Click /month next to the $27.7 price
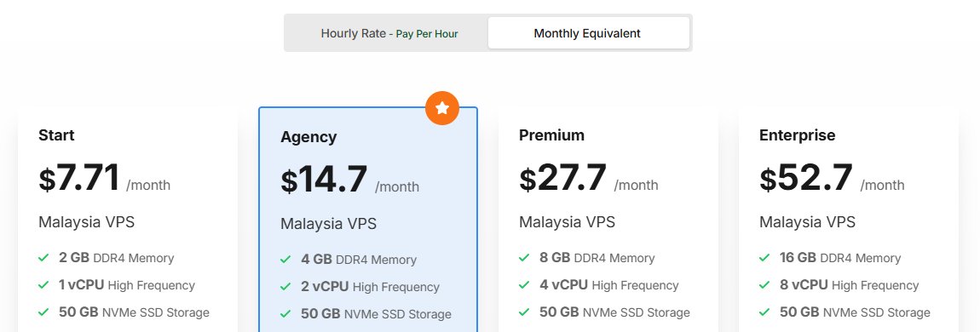 636,186
